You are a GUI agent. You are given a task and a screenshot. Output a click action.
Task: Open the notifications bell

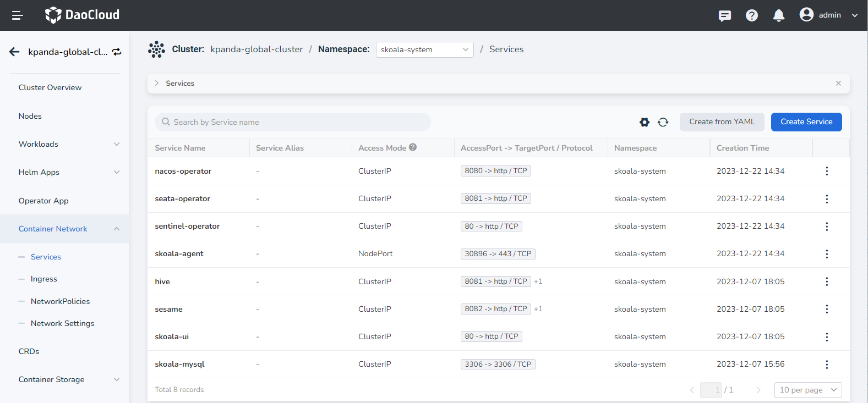coord(778,15)
